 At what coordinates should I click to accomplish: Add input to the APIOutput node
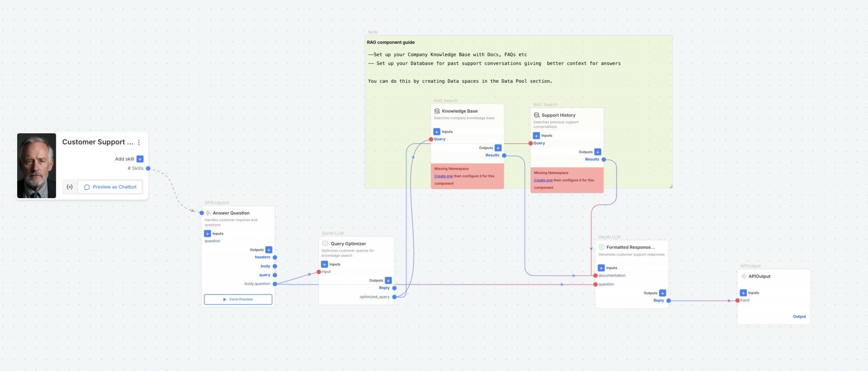(x=743, y=293)
